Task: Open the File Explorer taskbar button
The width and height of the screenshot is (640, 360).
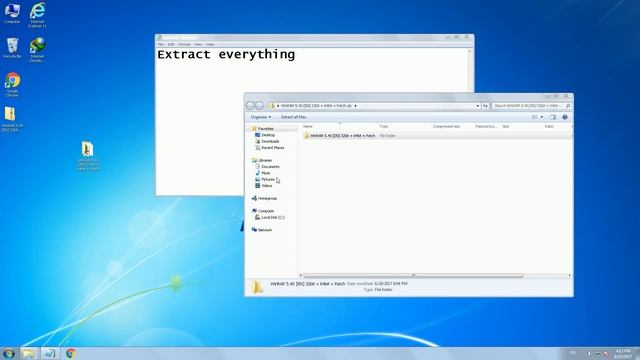Action: click(x=29, y=353)
